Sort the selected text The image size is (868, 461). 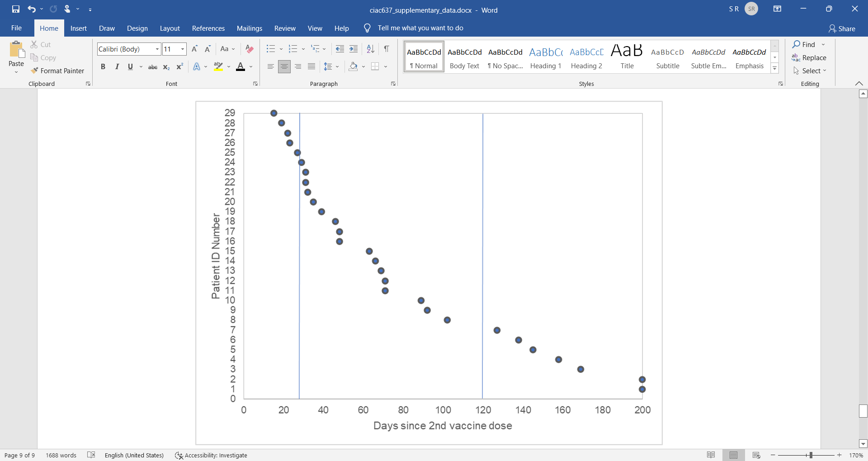tap(370, 49)
